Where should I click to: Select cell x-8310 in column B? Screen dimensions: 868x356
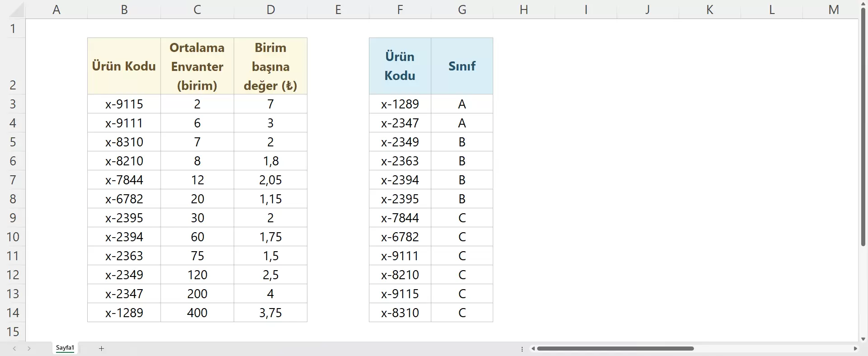(x=124, y=142)
